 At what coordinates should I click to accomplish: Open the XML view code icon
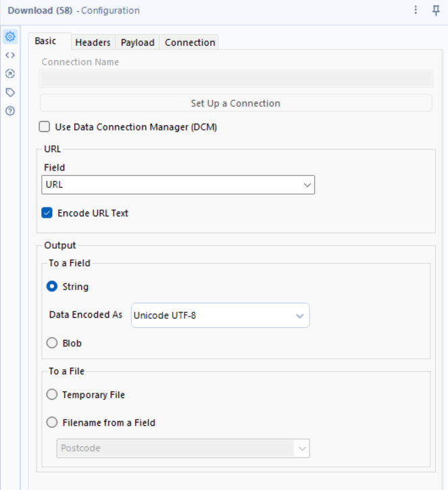point(10,55)
